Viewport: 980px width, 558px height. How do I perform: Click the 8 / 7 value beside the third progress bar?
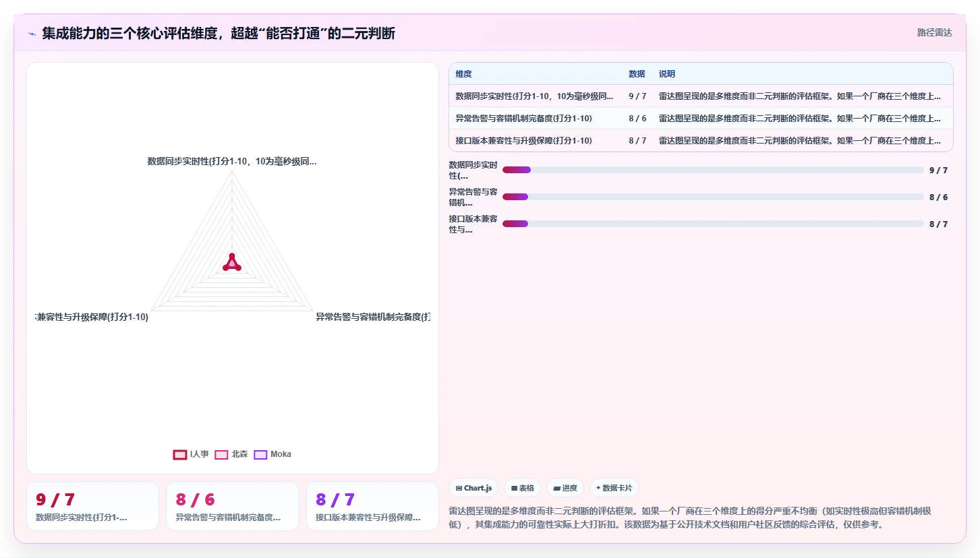coord(938,224)
